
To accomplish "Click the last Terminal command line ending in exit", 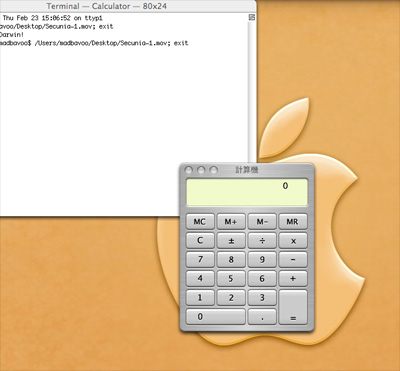I will 94,43.
